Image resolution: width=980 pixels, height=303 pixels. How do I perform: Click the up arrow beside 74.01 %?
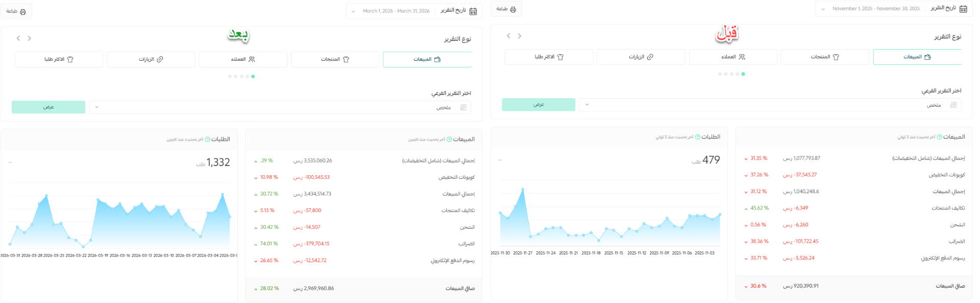(256, 244)
